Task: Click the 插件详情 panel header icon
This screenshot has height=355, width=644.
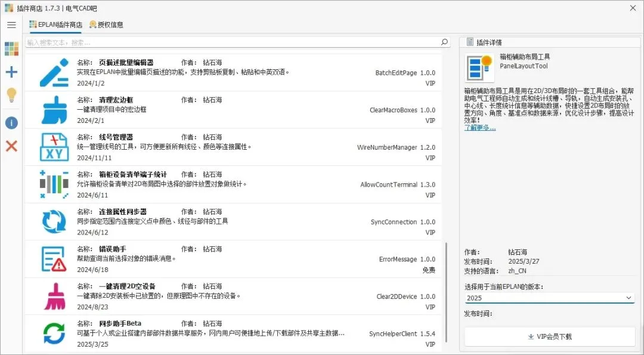Action: coord(470,42)
